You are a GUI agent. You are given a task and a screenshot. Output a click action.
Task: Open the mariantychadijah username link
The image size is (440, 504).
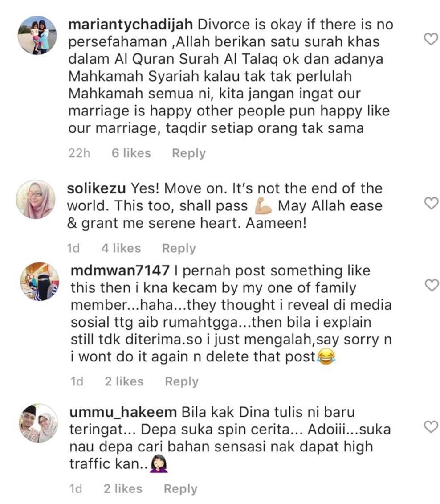130,25
